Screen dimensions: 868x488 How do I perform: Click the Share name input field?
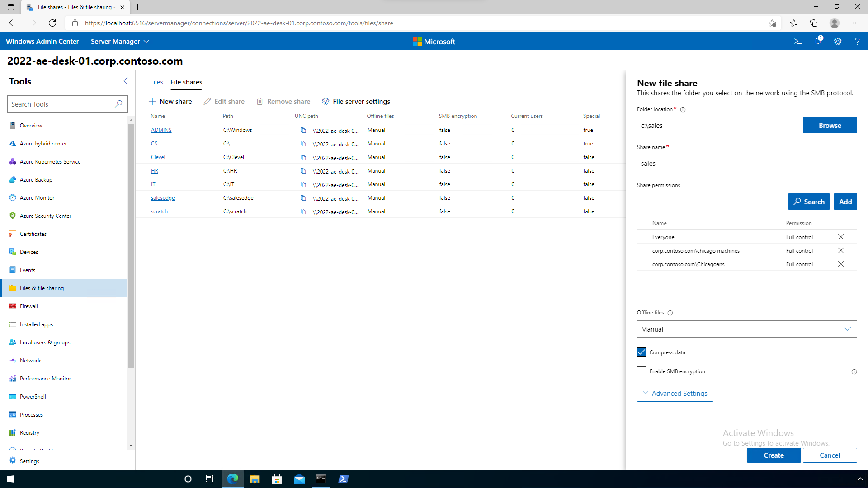(746, 163)
